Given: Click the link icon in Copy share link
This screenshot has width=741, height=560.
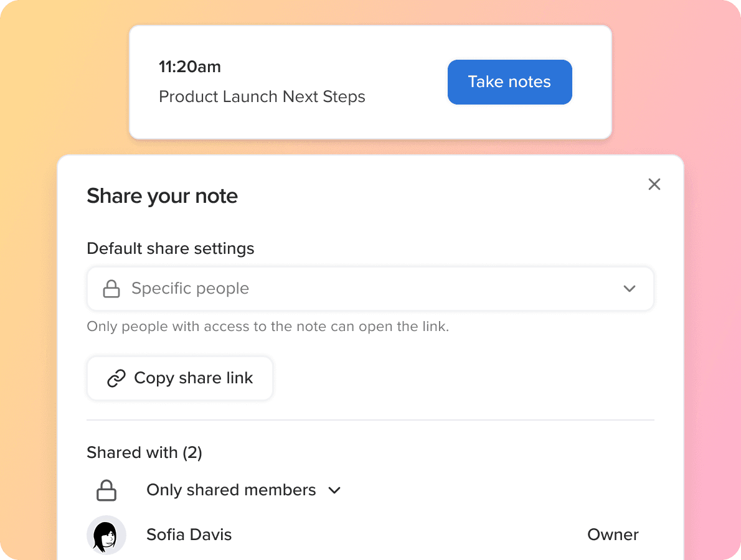Looking at the screenshot, I should (115, 378).
